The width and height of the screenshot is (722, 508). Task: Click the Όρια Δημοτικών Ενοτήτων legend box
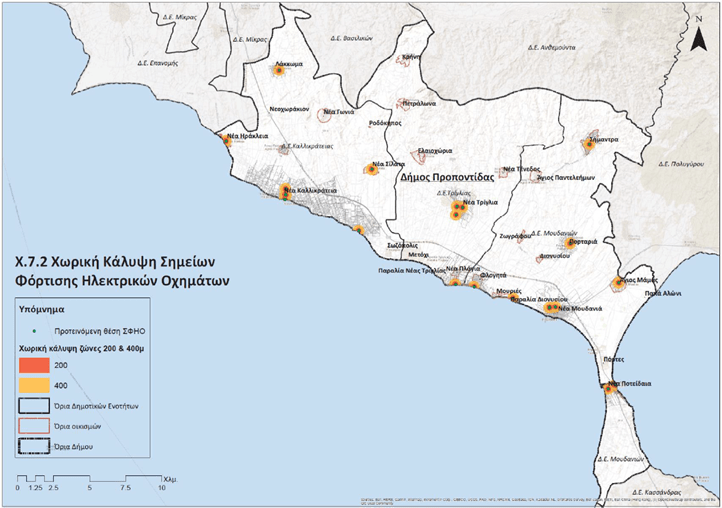[x=36, y=406]
